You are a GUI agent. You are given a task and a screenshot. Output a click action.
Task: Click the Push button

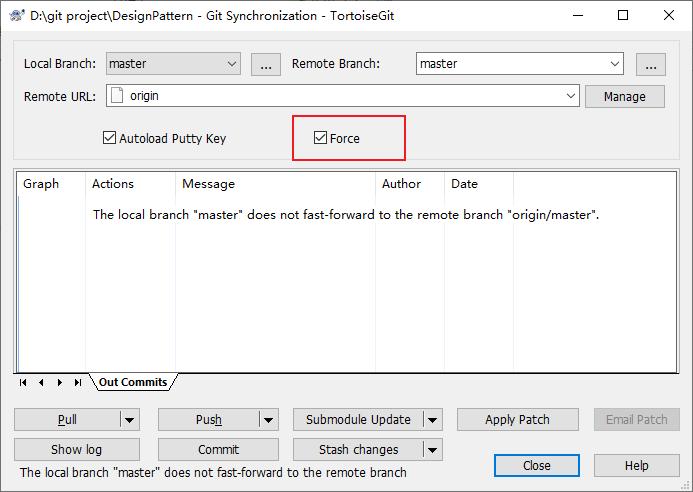click(209, 420)
